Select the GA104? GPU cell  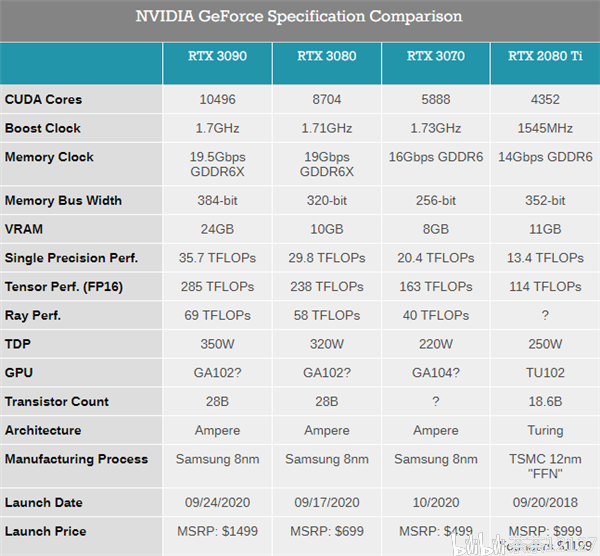pos(436,373)
